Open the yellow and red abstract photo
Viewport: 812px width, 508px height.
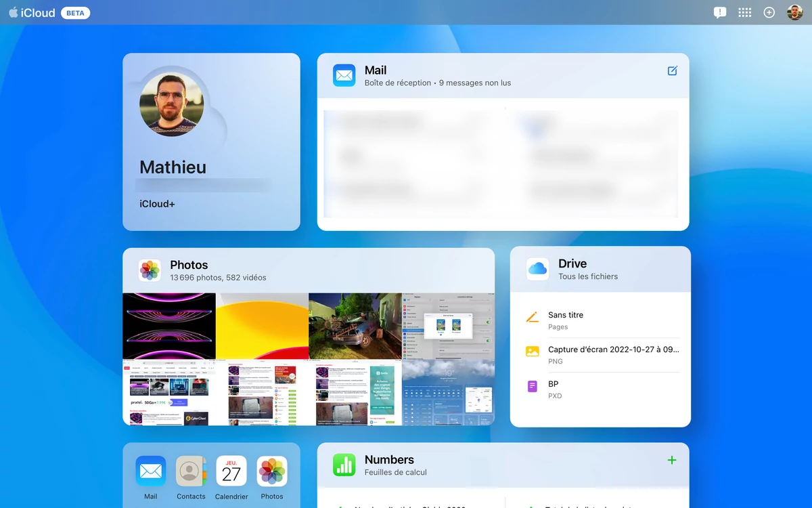click(262, 326)
